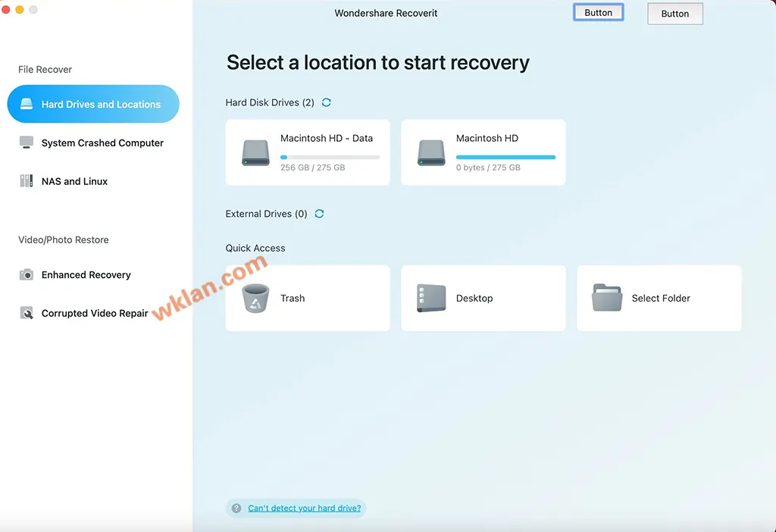Click the Hard Disk Drives (2) heading

270,102
